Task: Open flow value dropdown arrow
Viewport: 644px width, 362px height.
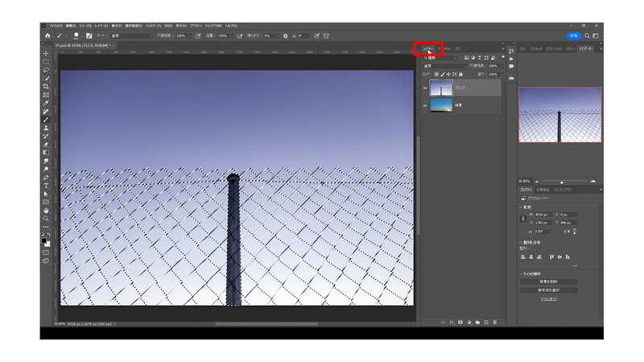Action: pos(233,36)
